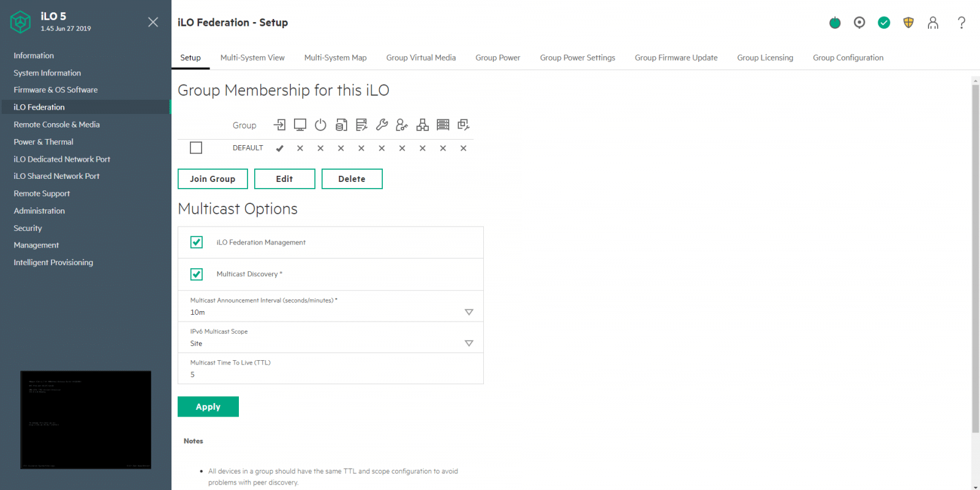Open the green system health status icon
The width and height of the screenshot is (980, 490).
(884, 23)
